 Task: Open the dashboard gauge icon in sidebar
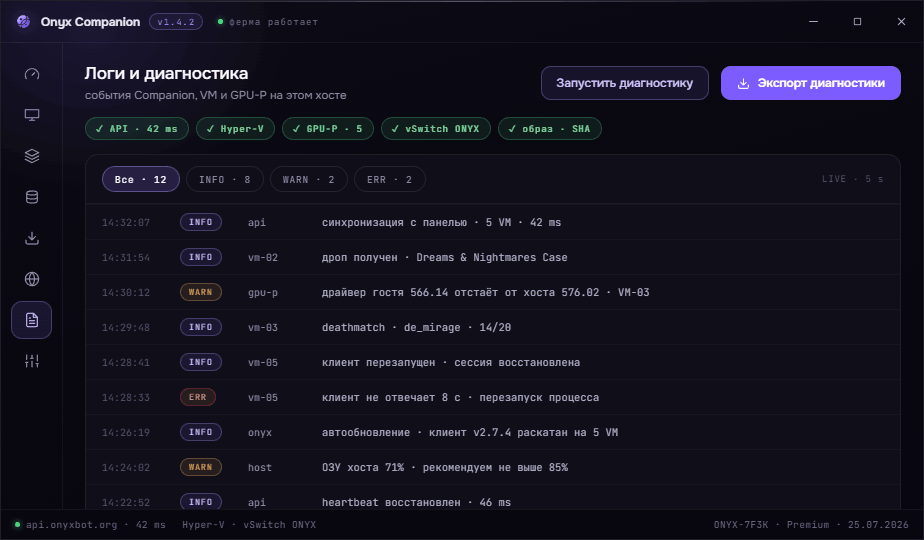coord(32,74)
